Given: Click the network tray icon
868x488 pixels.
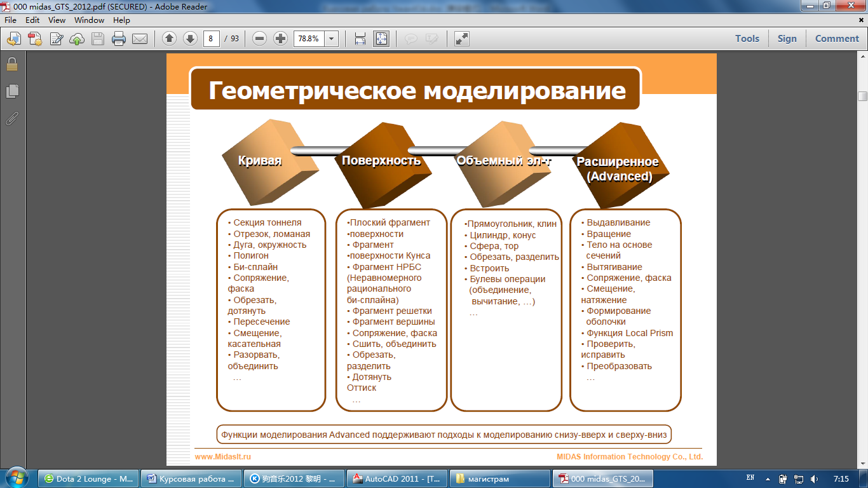Looking at the screenshot, I should [798, 478].
